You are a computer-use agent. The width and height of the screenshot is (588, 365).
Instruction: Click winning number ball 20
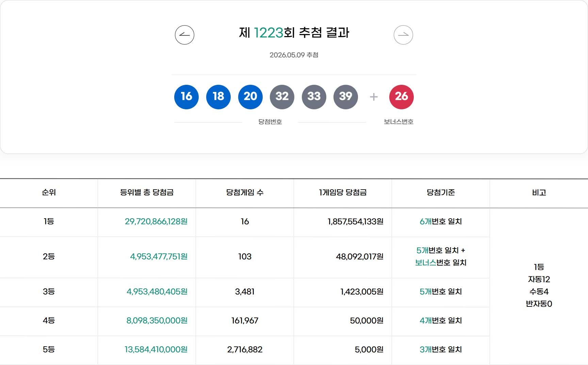point(250,97)
